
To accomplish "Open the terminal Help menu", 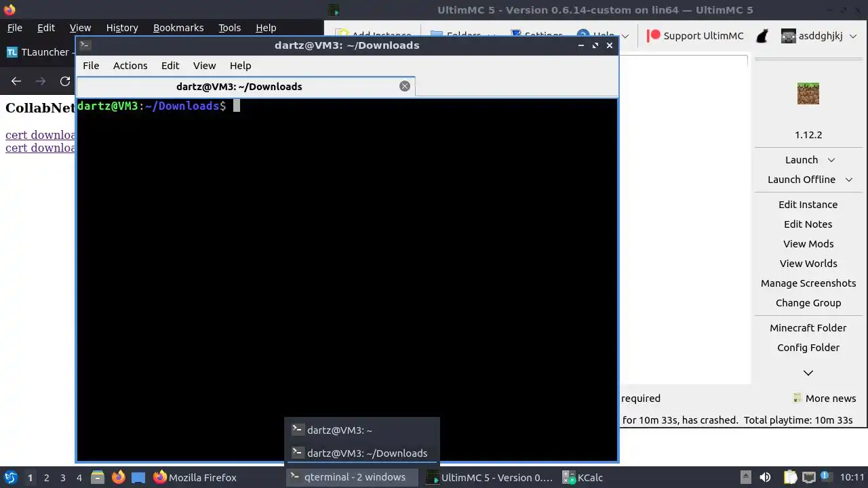I will pyautogui.click(x=240, y=66).
